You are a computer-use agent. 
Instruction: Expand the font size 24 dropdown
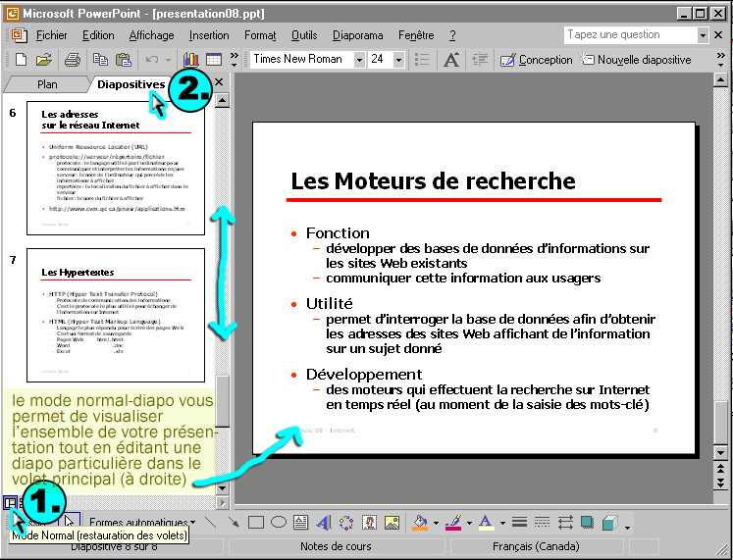(399, 60)
